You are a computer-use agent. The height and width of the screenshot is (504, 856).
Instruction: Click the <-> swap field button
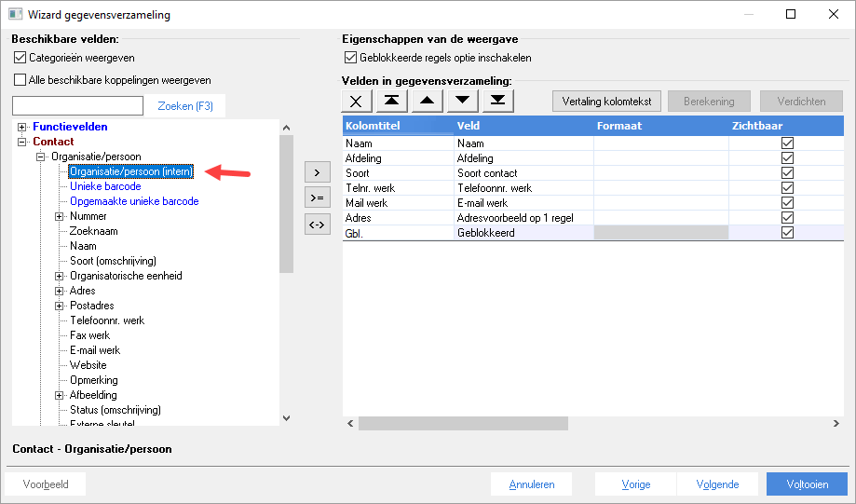click(x=318, y=225)
